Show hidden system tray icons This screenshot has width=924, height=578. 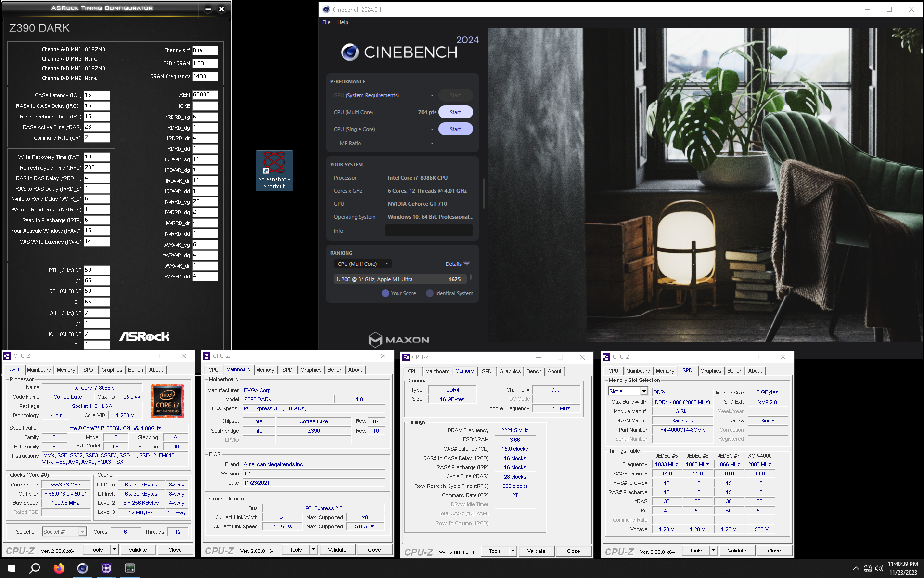tap(856, 568)
